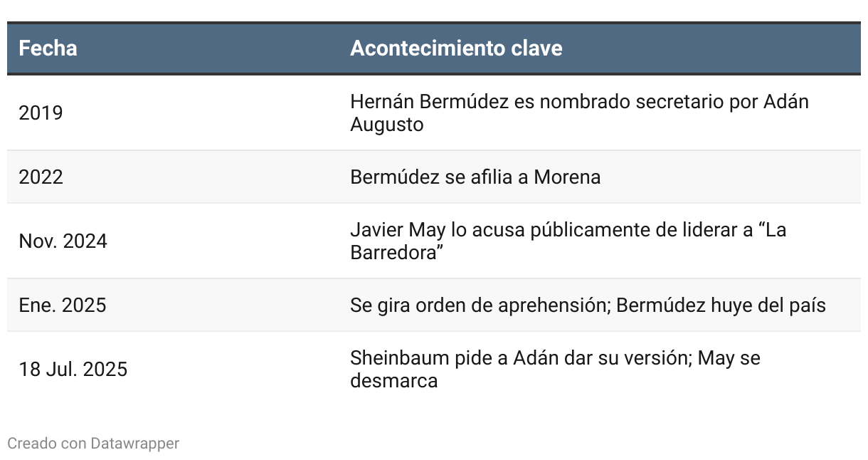
Task: Click the word Datawrapper in the footer
Action: coord(134,443)
